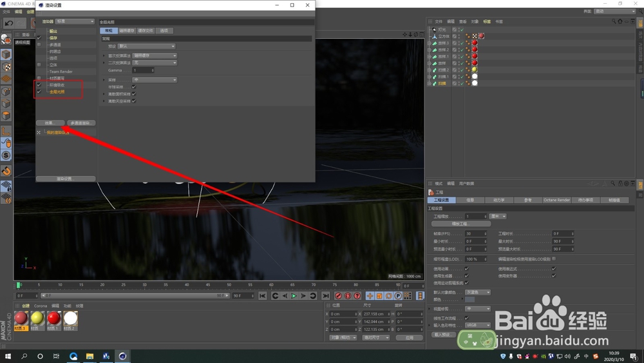Toggle the rotation key icon in timeline bar
Image resolution: width=644 pixels, height=363 pixels.
coord(388,295)
